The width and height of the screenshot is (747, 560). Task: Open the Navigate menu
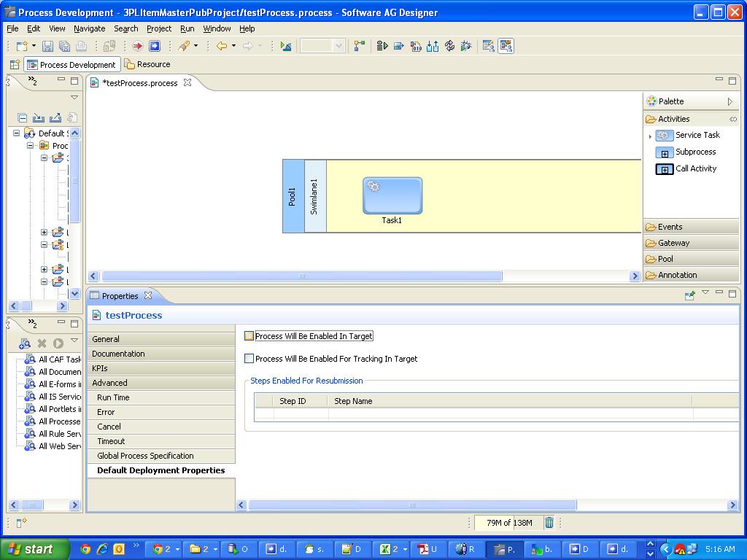pos(90,28)
